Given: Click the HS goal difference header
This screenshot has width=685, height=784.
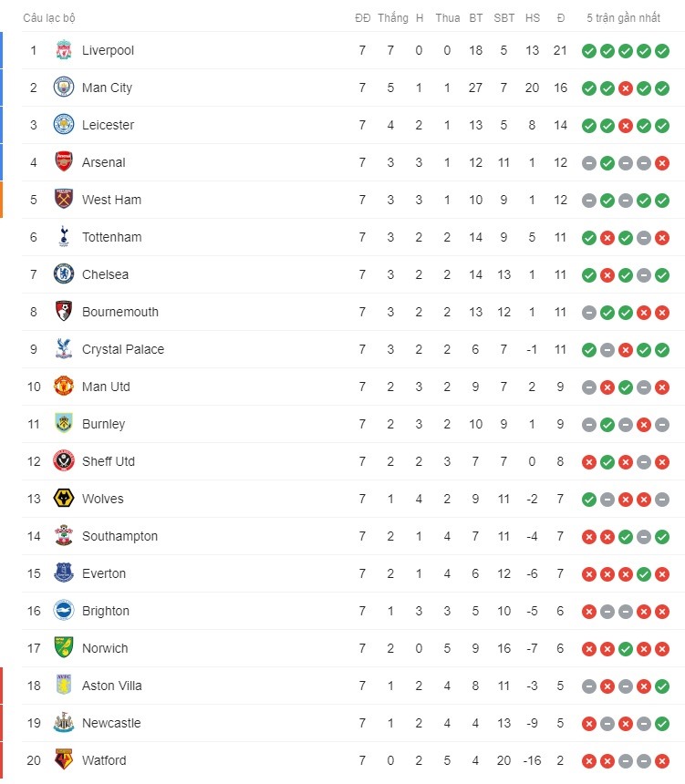Looking at the screenshot, I should click(x=533, y=18).
